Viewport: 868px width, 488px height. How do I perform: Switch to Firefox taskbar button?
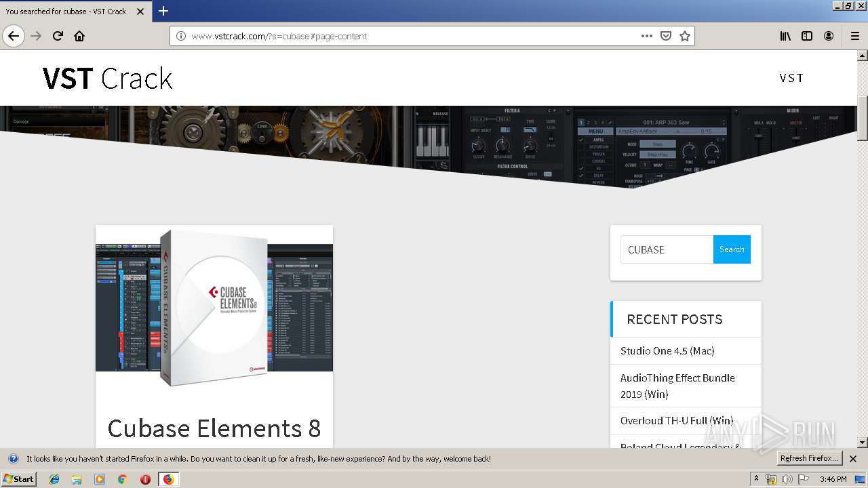168,479
